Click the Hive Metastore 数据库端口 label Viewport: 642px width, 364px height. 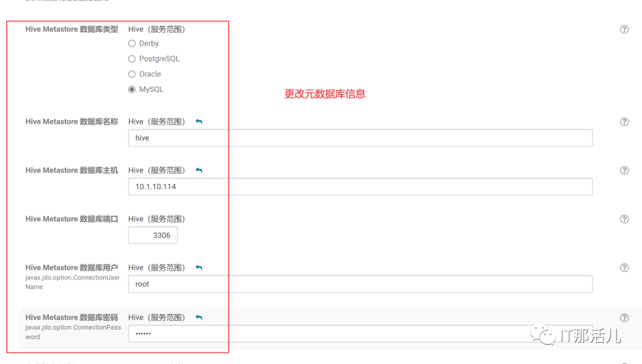pyautogui.click(x=72, y=219)
